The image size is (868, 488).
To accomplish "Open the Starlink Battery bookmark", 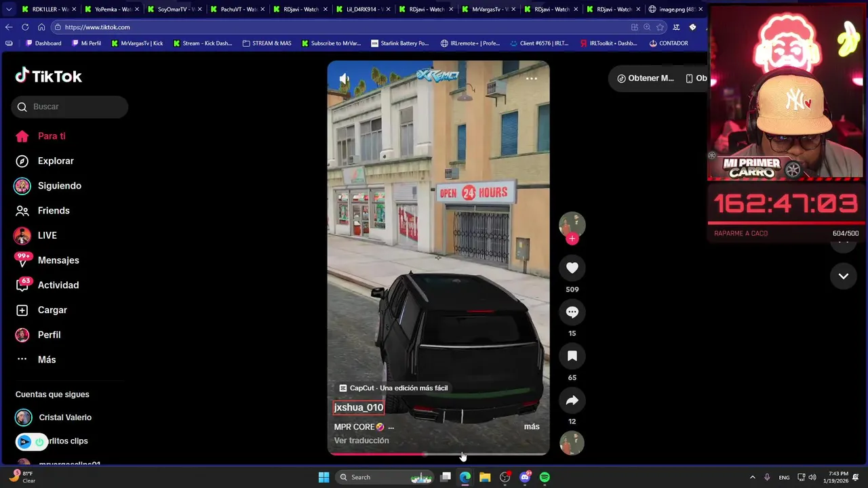I will (x=400, y=43).
